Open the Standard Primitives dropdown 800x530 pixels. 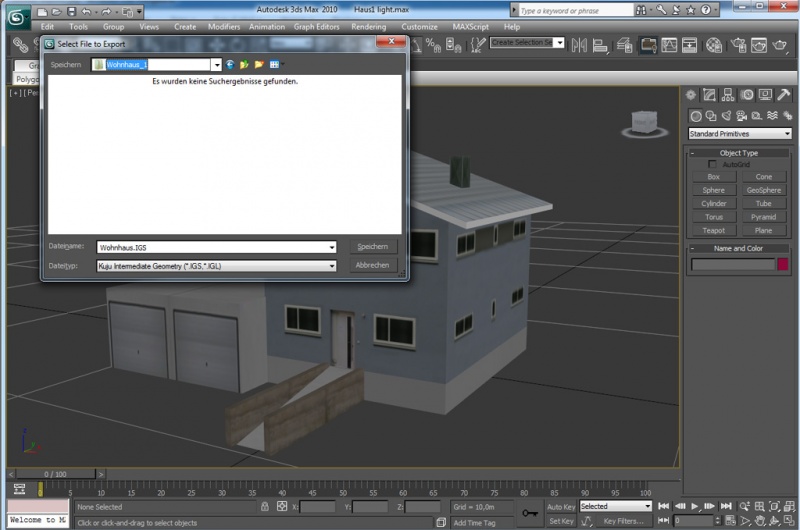click(738, 133)
